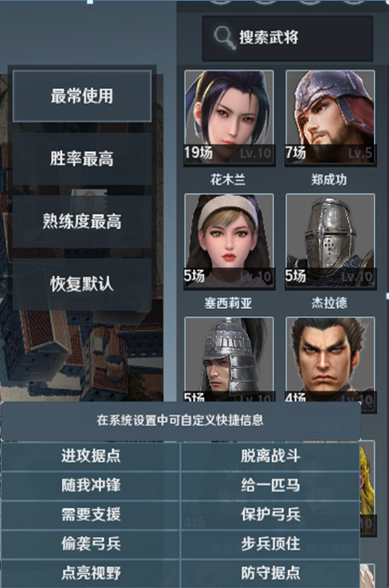Focus the 搜索武将 search field
Image resolution: width=389 pixels, height=588 pixels.
(x=288, y=38)
